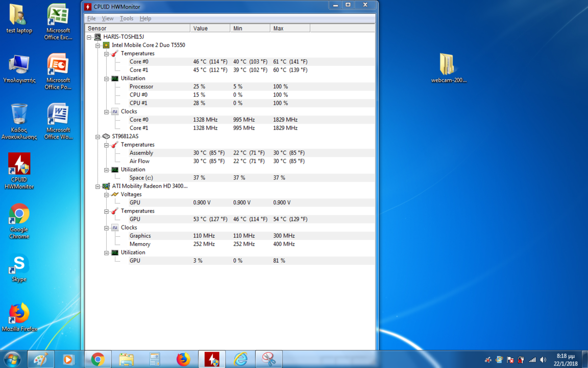Screen dimensions: 588x368
Task: Select the Recycle Bin desktop icon
Action: 19,122
